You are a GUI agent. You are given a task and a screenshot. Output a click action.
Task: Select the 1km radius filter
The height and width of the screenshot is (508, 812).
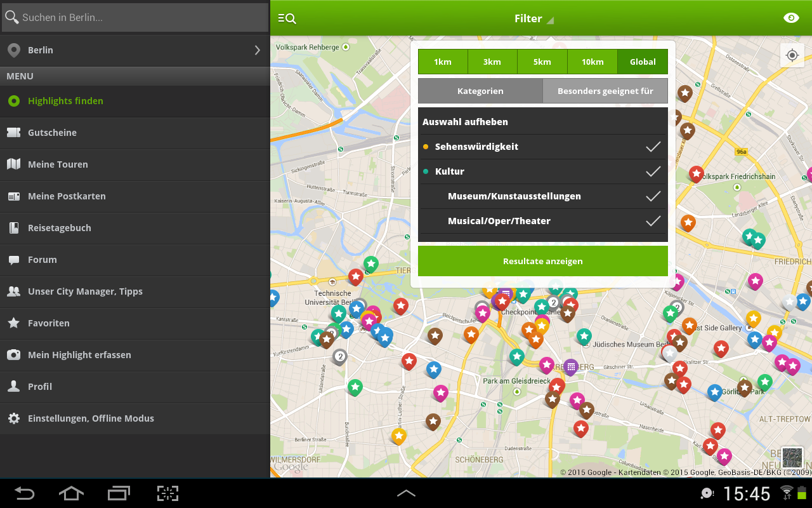pyautogui.click(x=443, y=62)
